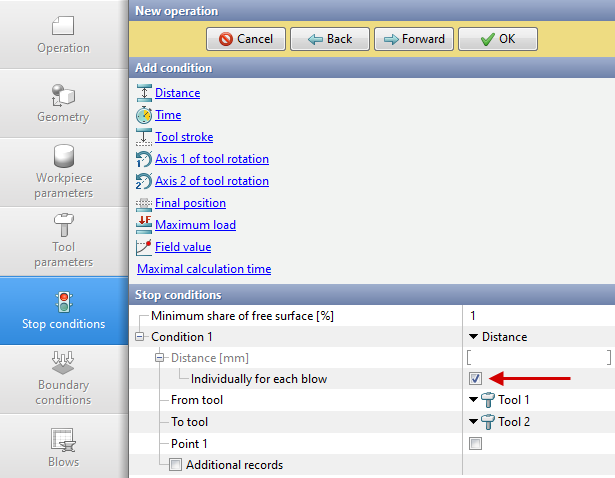Collapse the Condition 1 tree node
Viewport: 615px width, 478px height.
pos(140,337)
